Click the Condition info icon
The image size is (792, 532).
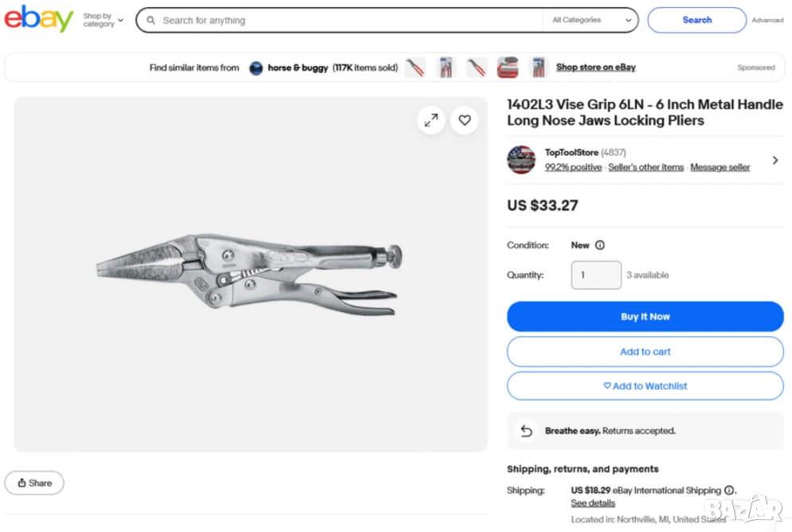pos(600,245)
